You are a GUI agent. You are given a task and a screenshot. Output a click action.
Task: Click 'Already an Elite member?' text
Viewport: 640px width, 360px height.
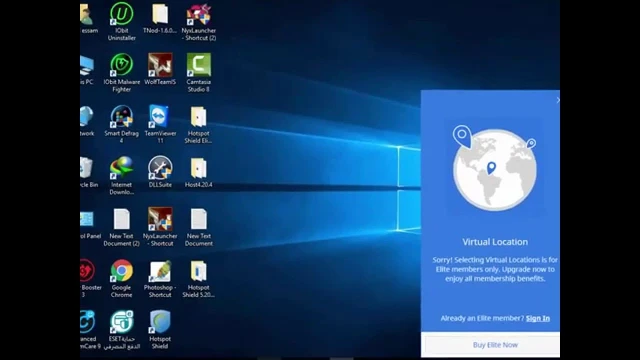pos(482,318)
